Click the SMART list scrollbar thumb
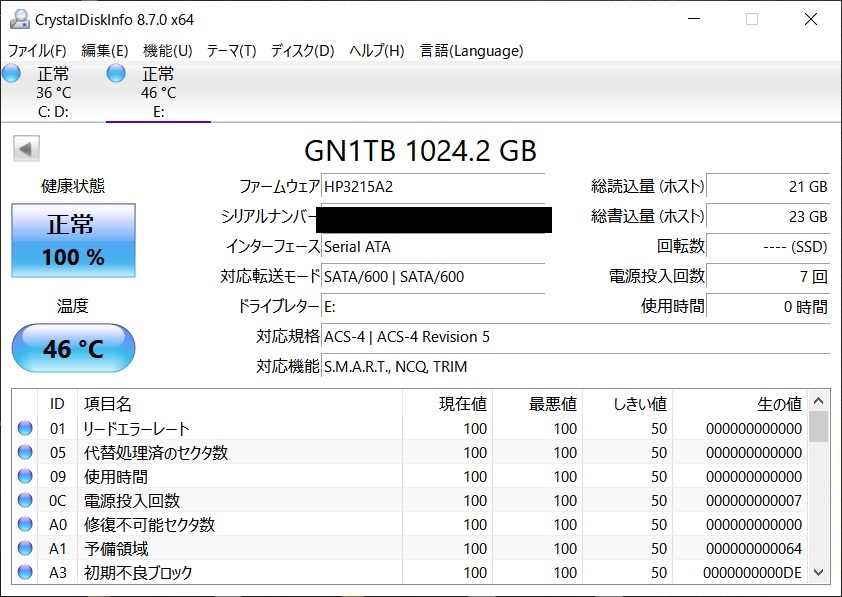The image size is (842, 597). tap(818, 426)
